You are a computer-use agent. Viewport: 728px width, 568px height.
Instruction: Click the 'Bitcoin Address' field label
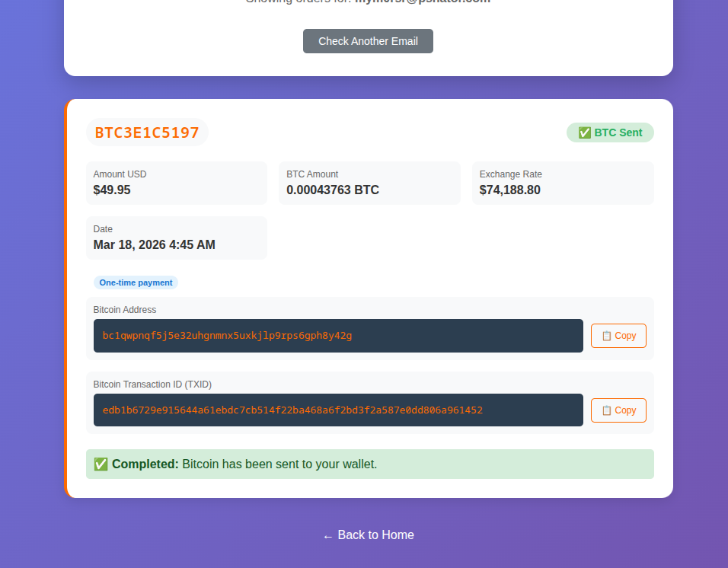click(x=125, y=310)
